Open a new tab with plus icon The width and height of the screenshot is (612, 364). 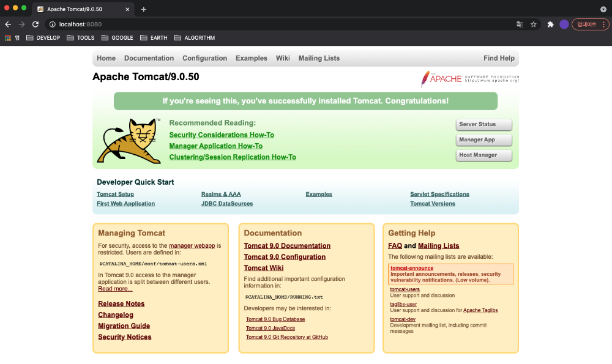[x=144, y=9]
